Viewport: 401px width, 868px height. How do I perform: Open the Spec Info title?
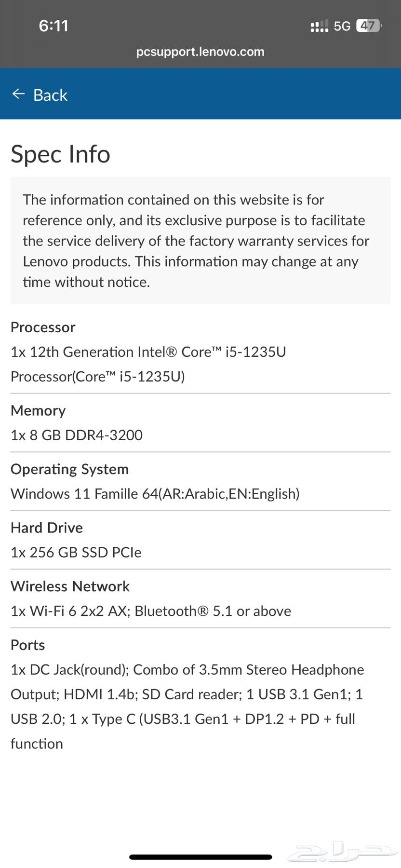[x=61, y=154]
